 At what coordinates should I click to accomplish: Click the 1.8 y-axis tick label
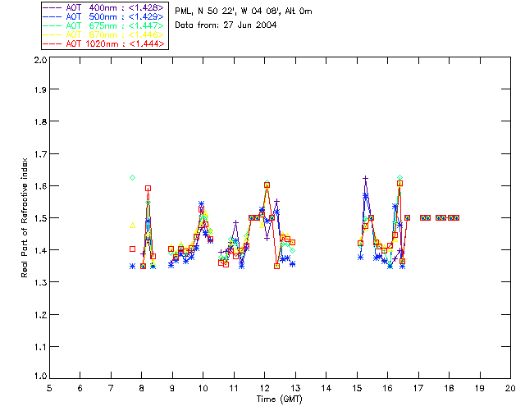[40, 121]
